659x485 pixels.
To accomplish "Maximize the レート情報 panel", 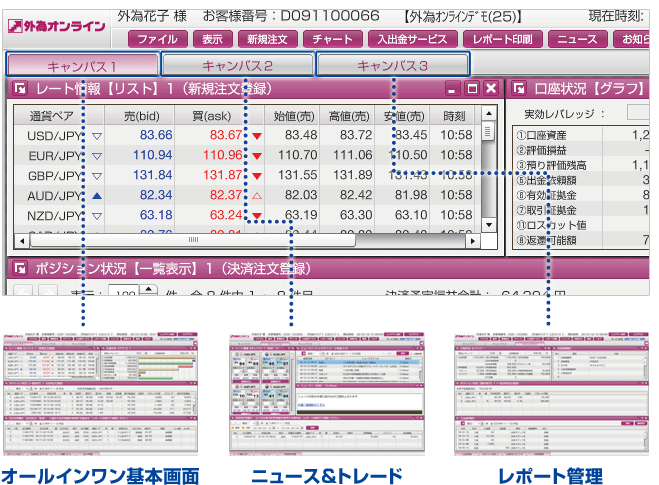I will click(472, 89).
